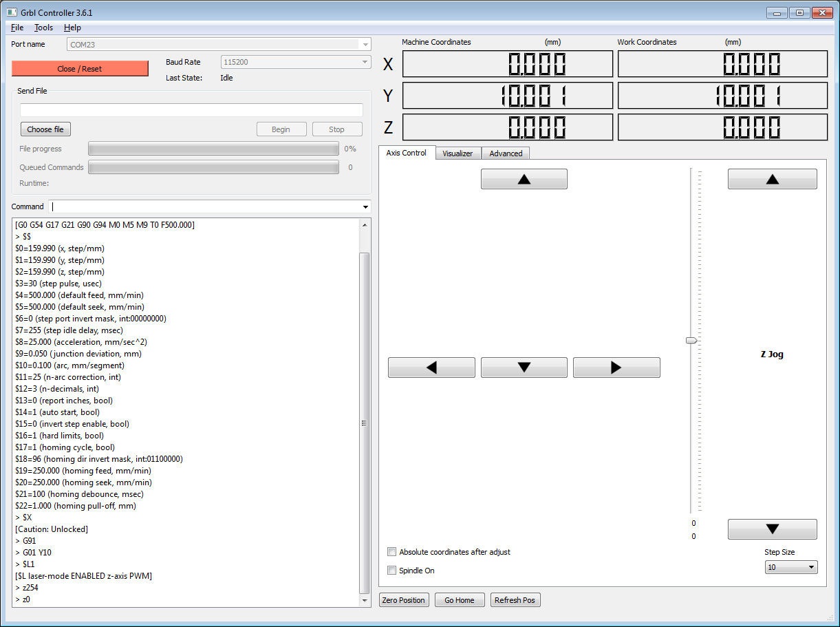Click the '$16=1 (hard limits, bool)' line
The image size is (840, 627).
[59, 436]
